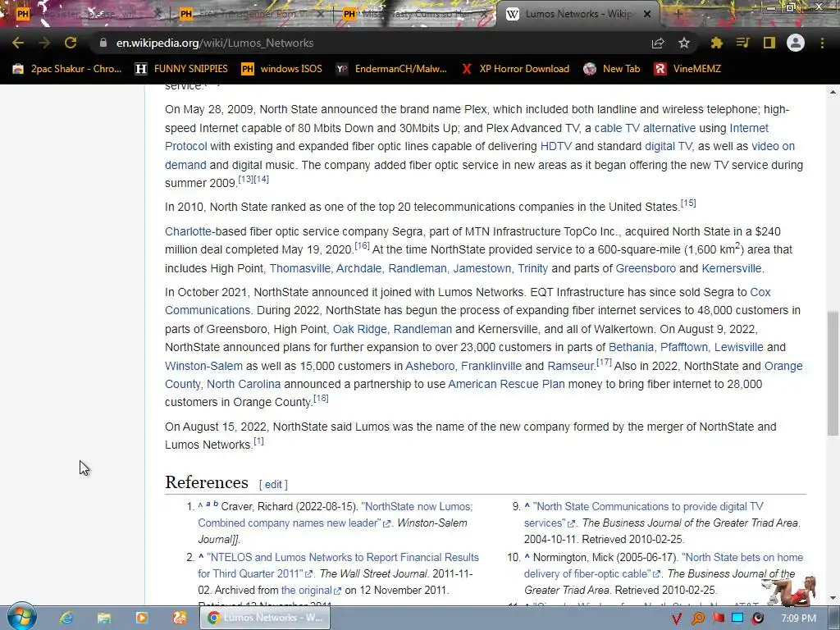Open the Trinity link

[532, 268]
